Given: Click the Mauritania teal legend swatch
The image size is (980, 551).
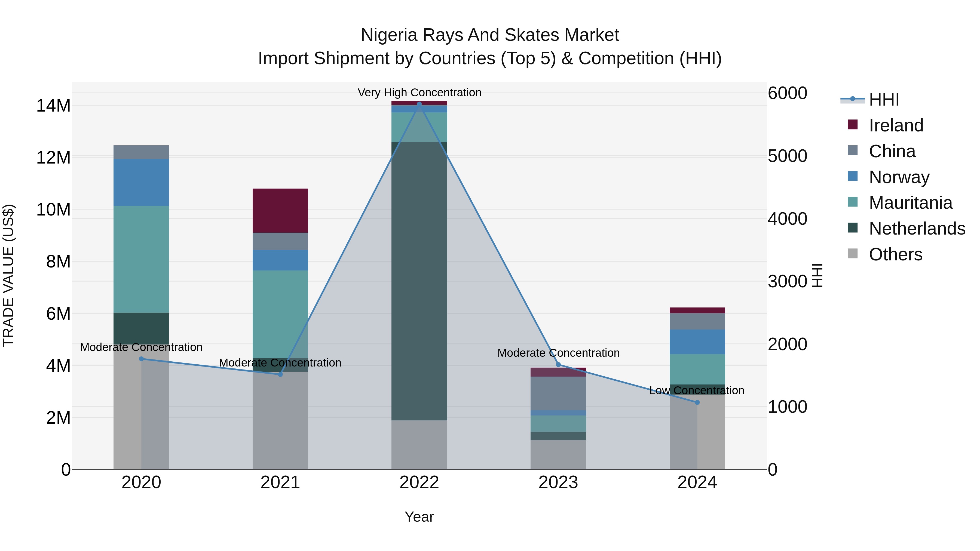Looking at the screenshot, I should pos(853,202).
